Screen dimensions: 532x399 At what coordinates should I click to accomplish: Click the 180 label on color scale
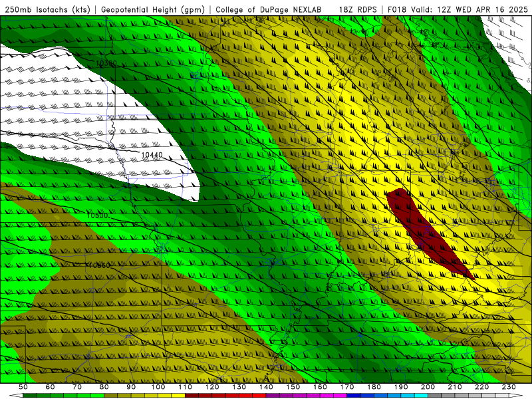tap(374, 387)
